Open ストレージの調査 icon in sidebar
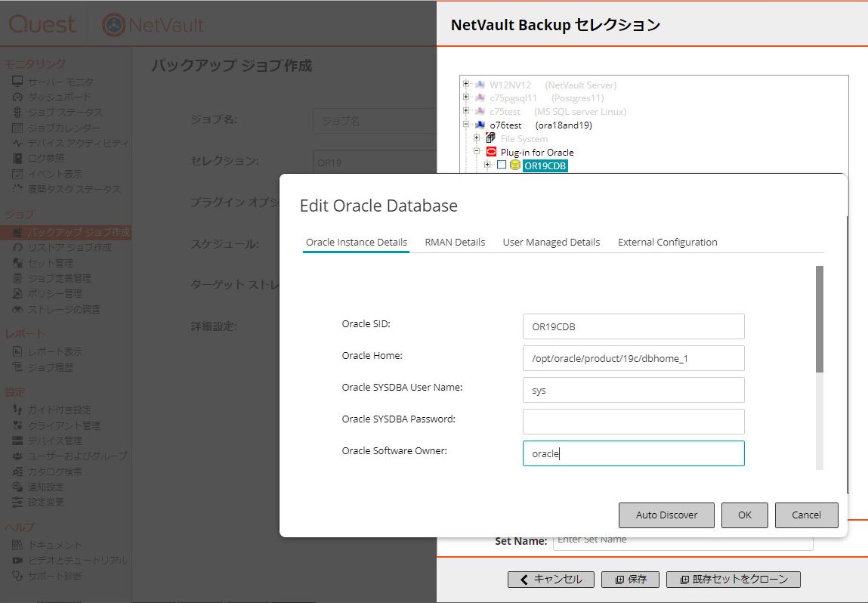 (17, 309)
